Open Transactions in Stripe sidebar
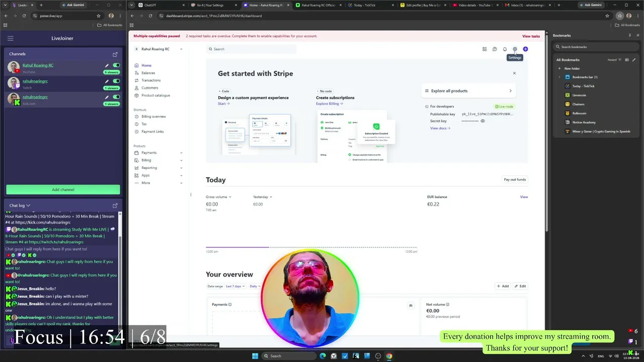The image size is (644, 362). pyautogui.click(x=151, y=80)
